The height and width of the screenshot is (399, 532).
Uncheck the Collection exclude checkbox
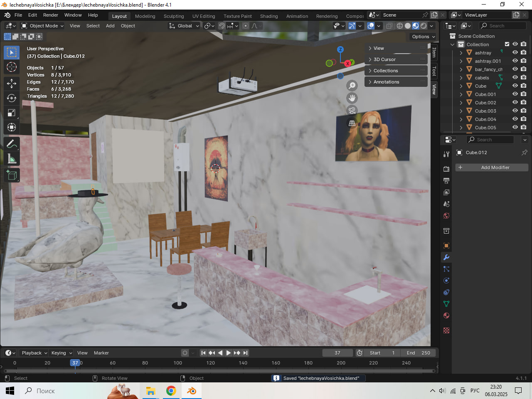click(x=507, y=44)
